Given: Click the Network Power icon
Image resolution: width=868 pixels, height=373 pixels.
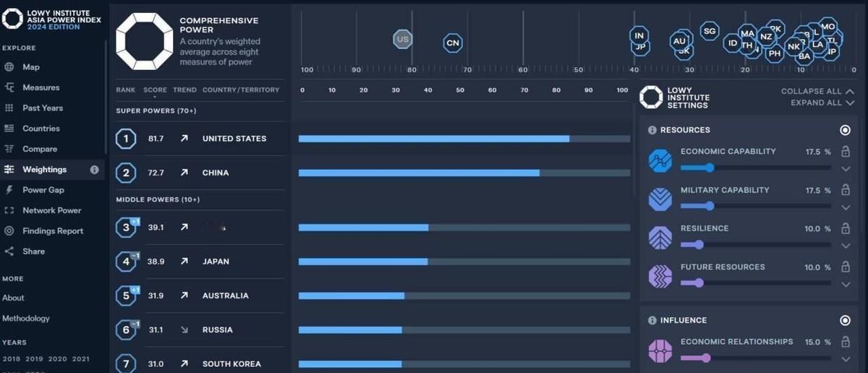Looking at the screenshot, I should coord(9,210).
